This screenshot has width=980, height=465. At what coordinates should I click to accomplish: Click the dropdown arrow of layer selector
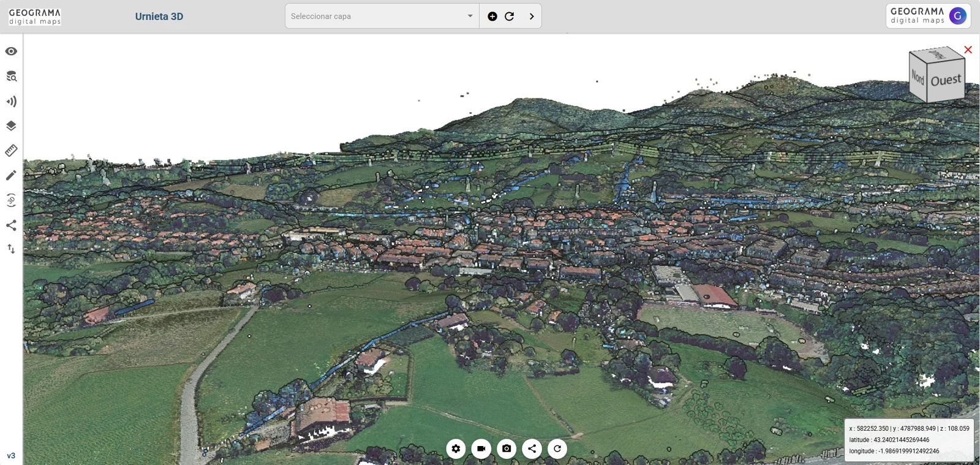point(470,17)
